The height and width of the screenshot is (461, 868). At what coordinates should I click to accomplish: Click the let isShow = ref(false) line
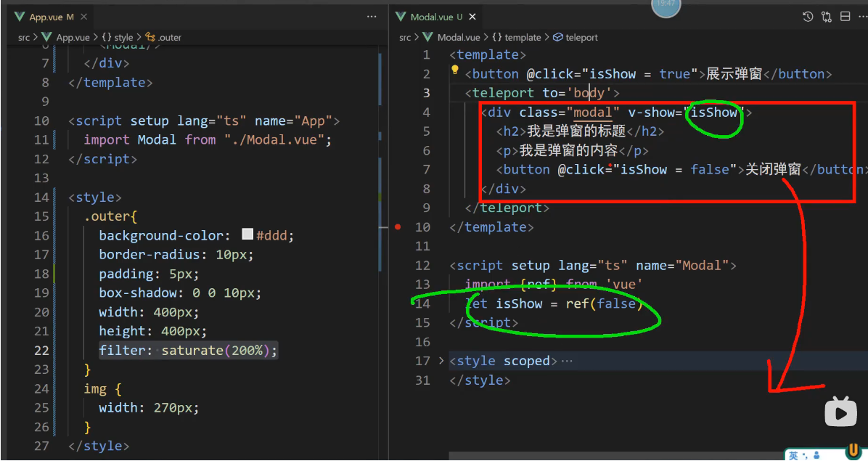coord(554,304)
